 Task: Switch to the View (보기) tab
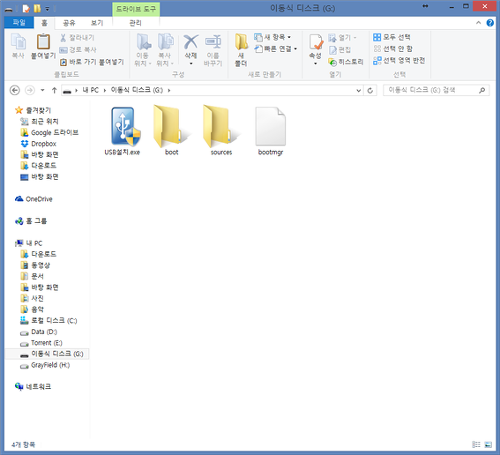(97, 23)
